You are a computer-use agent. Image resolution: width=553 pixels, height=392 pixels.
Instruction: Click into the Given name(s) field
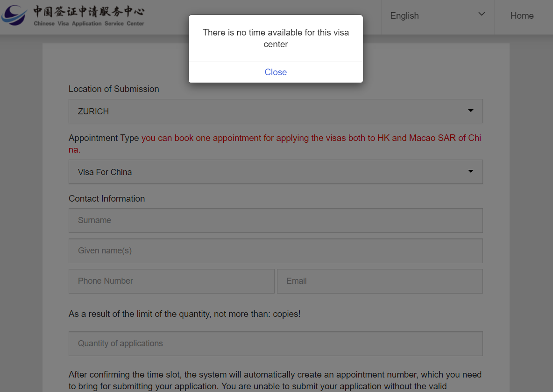(276, 251)
